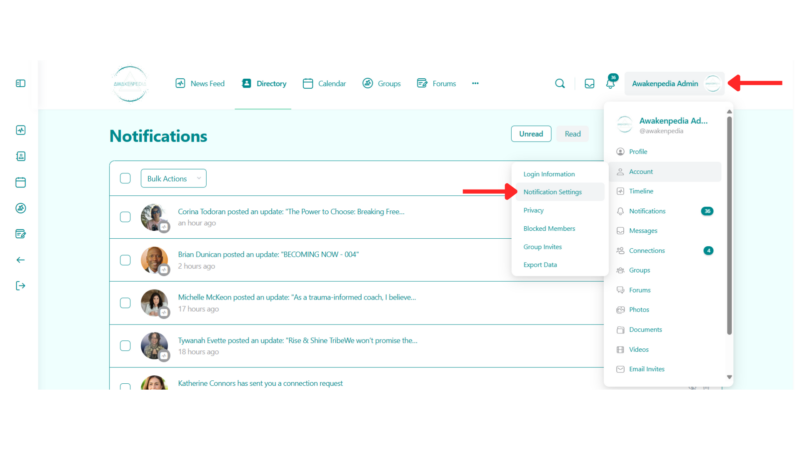
Task: Open Notifications entry in user menu
Action: pyautogui.click(x=665, y=211)
